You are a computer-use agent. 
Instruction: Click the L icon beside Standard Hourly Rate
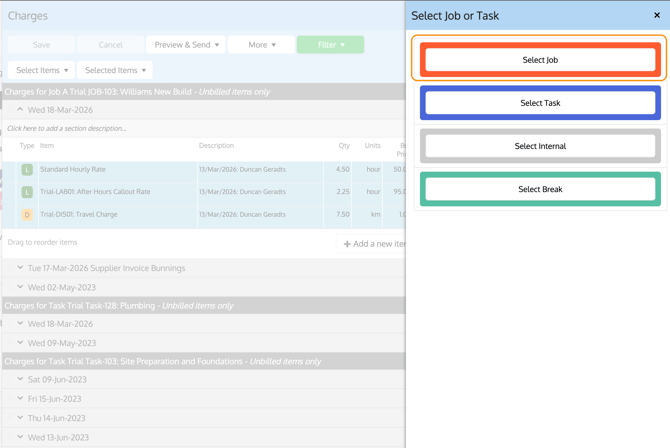tap(27, 170)
